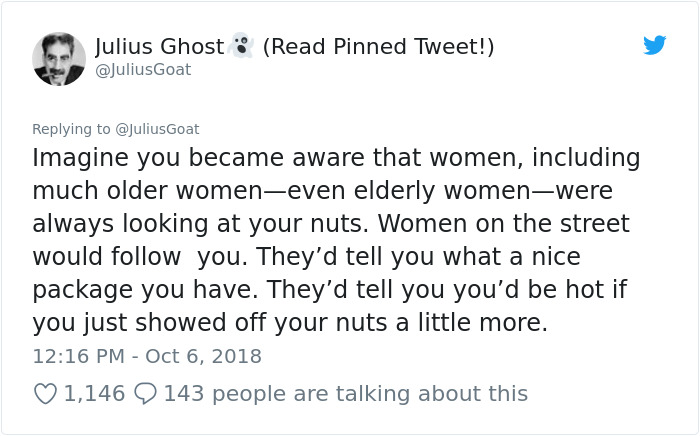Click the Twitter bird logo

pyautogui.click(x=654, y=45)
